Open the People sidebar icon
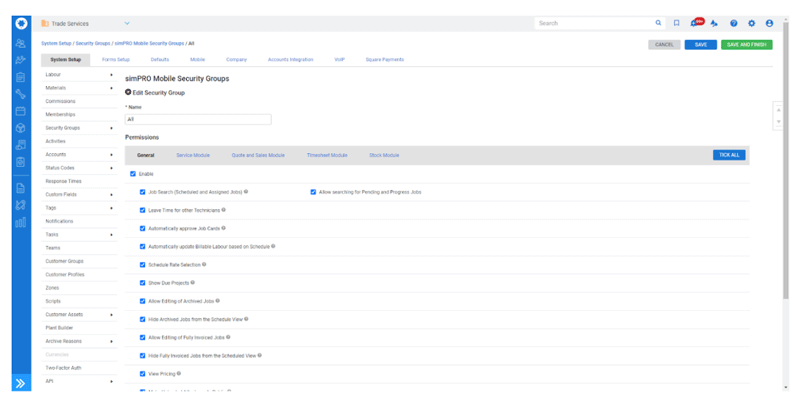 pos(21,43)
